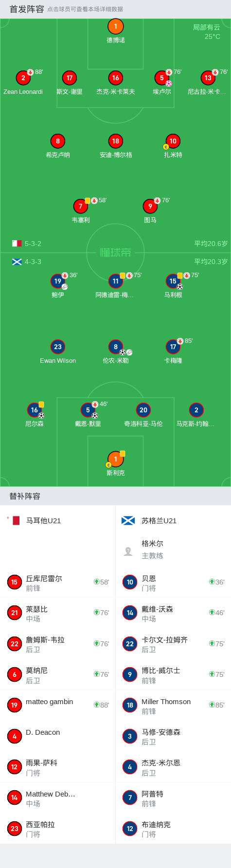Tap captain 扎米特 number 10 icon
Viewport: 231px width, 868px height.
tap(173, 141)
